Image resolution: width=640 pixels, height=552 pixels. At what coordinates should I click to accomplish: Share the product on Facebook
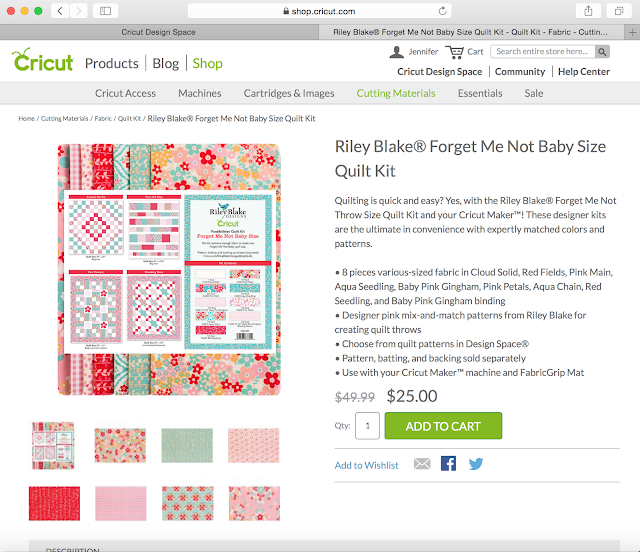(448, 464)
